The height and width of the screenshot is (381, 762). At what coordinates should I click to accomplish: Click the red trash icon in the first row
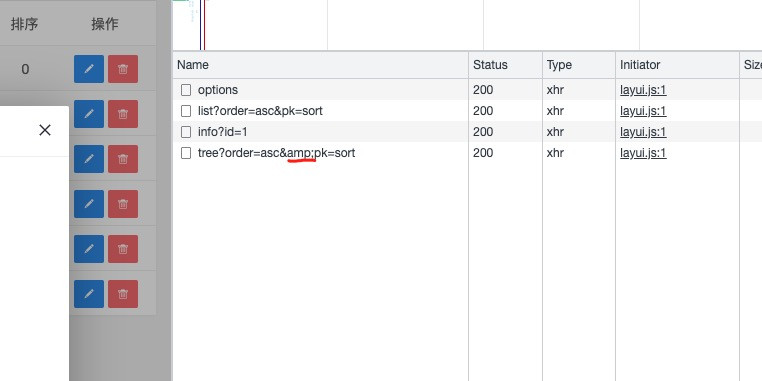[123, 69]
